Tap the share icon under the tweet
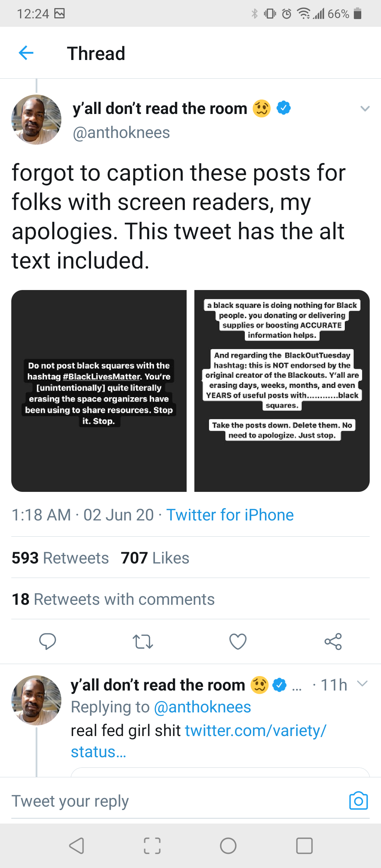 pyautogui.click(x=333, y=641)
